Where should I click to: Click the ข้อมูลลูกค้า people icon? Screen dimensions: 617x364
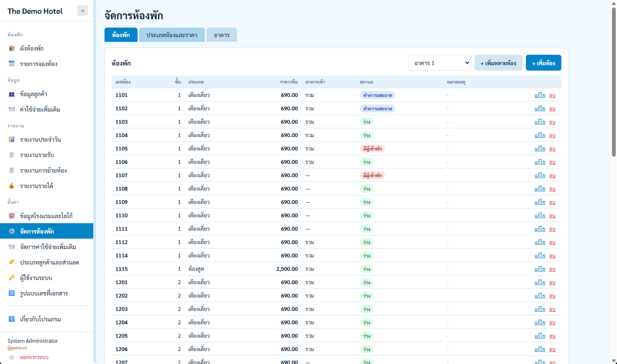click(x=12, y=94)
